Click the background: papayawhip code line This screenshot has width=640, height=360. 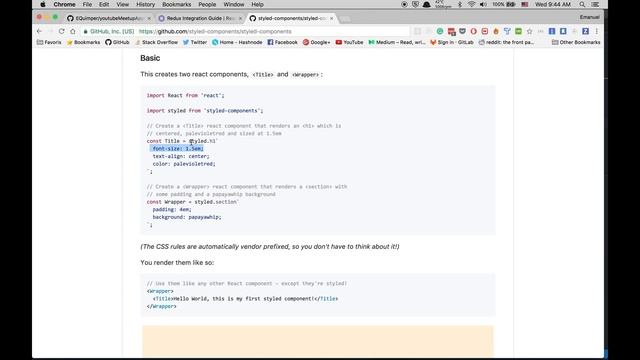187,217
